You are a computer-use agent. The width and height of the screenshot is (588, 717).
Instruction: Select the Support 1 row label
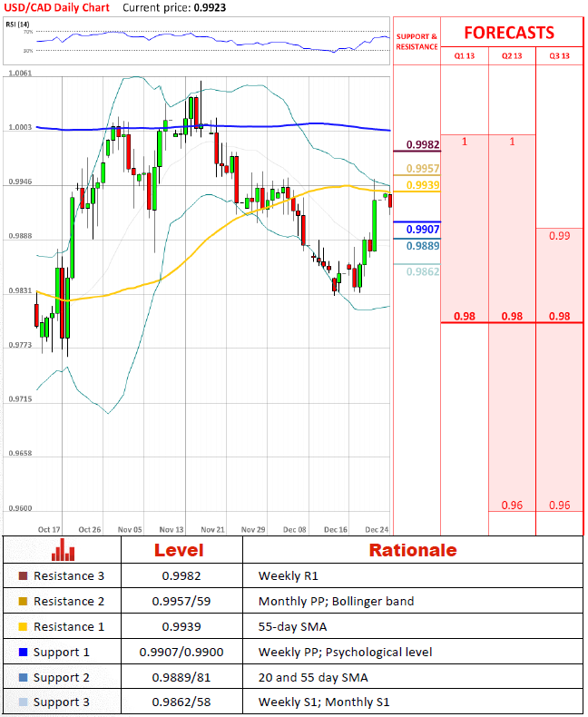click(x=62, y=653)
